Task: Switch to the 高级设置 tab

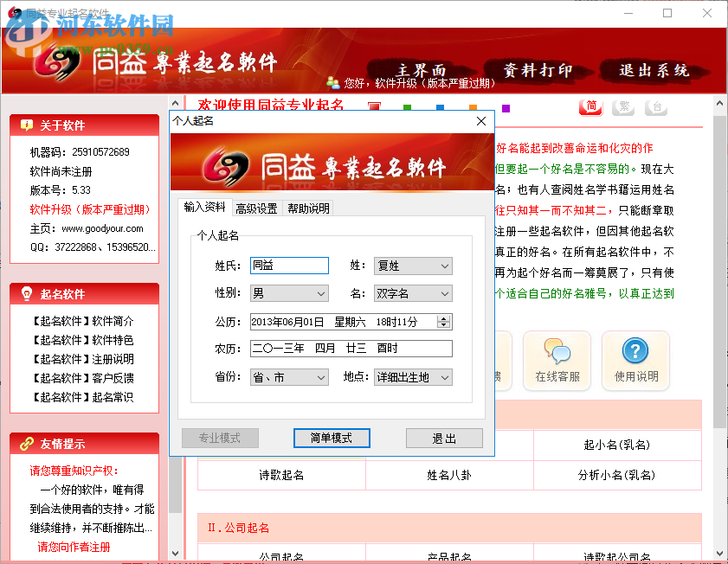Action: click(256, 208)
